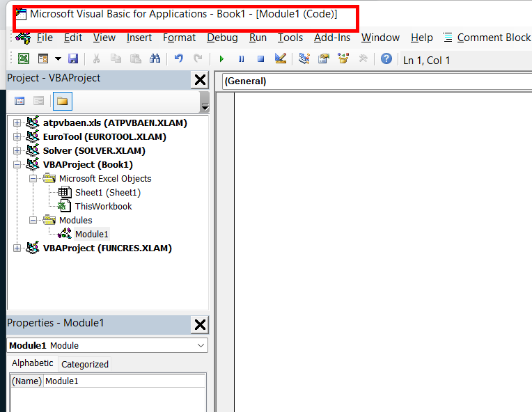Collapse the Modules folder
Screen dimensions: 532x412
point(33,220)
